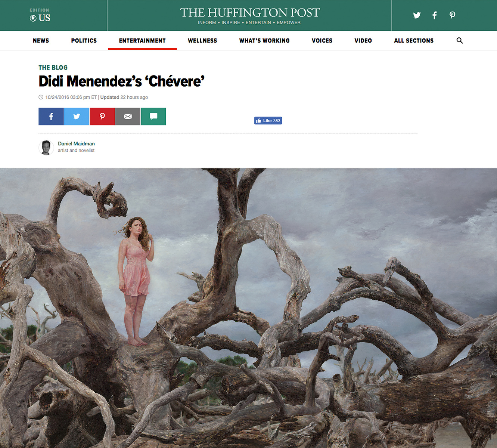The height and width of the screenshot is (448, 497).
Task: Open the US Edition selector
Action: point(40,15)
